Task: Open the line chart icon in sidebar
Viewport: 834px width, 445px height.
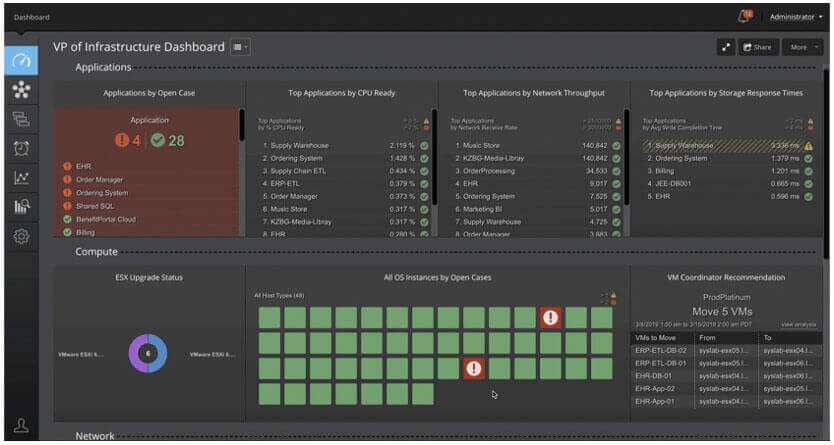Action: pyautogui.click(x=21, y=178)
